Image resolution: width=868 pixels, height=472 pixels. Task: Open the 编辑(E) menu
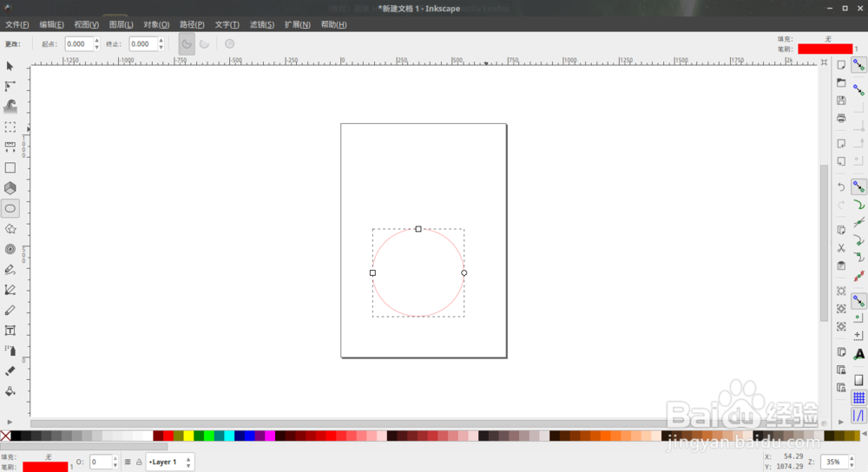[51, 25]
